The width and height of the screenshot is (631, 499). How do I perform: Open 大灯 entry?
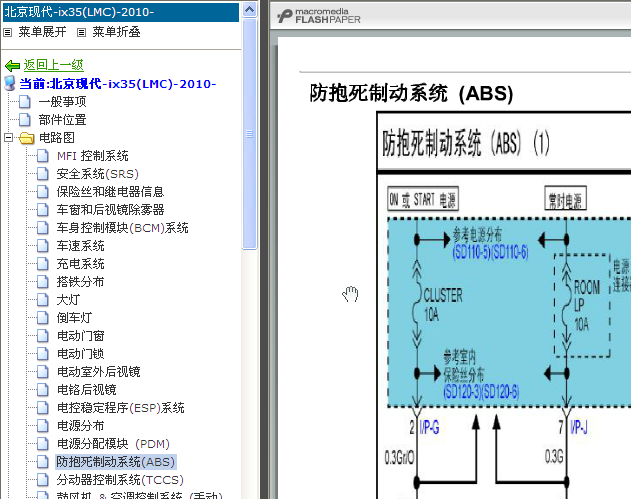[68, 299]
